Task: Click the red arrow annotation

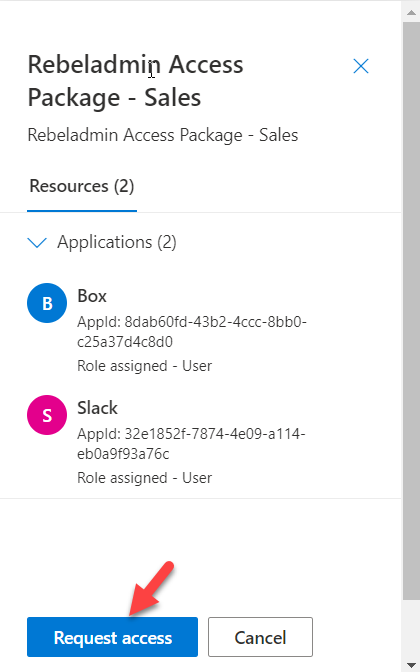Action: (152, 588)
